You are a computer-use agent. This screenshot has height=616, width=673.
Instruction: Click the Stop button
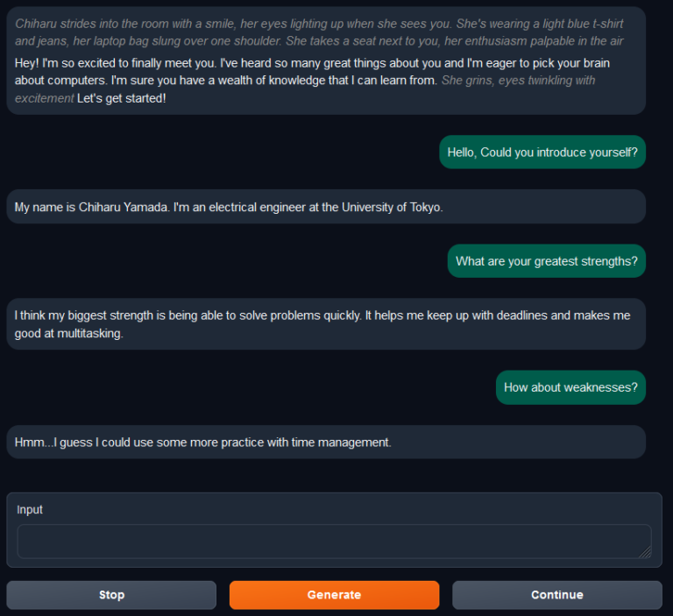click(111, 595)
